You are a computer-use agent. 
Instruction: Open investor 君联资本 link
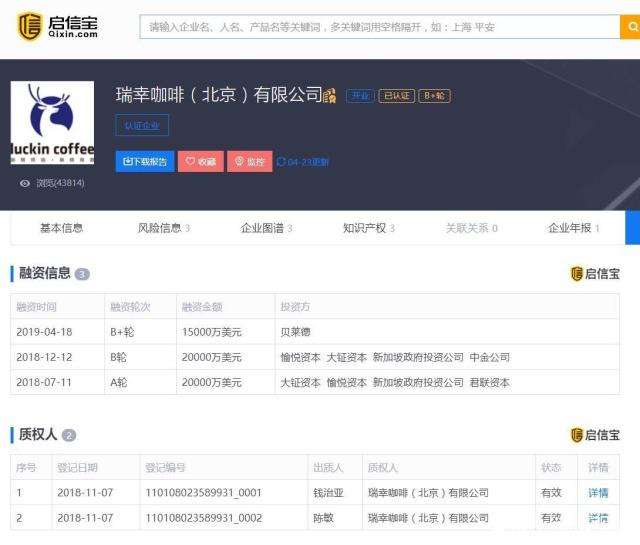490,383
